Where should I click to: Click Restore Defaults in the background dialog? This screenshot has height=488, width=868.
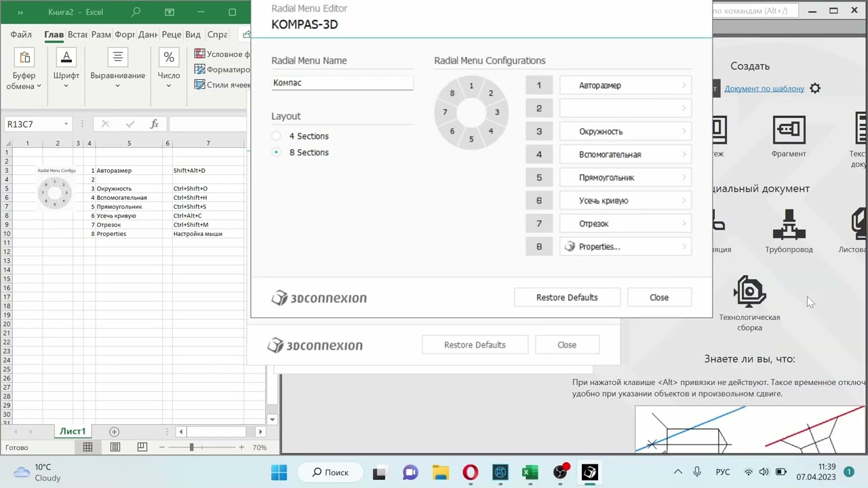coord(475,345)
